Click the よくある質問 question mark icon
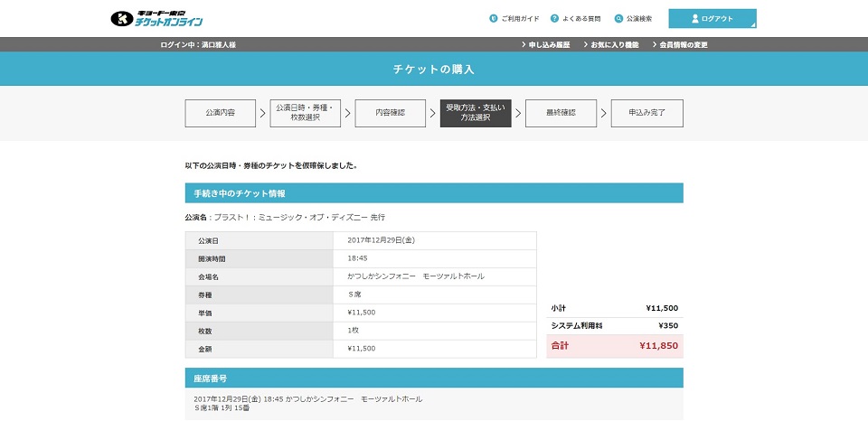 click(554, 18)
